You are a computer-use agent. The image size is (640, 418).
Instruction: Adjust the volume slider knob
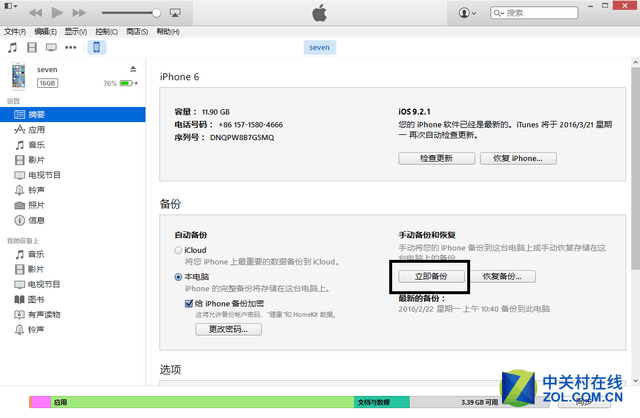[x=156, y=13]
